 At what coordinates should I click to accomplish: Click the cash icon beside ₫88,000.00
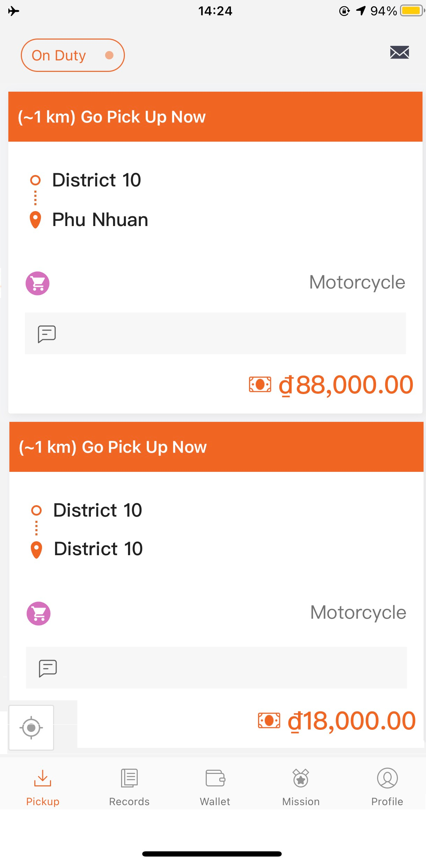coord(260,384)
